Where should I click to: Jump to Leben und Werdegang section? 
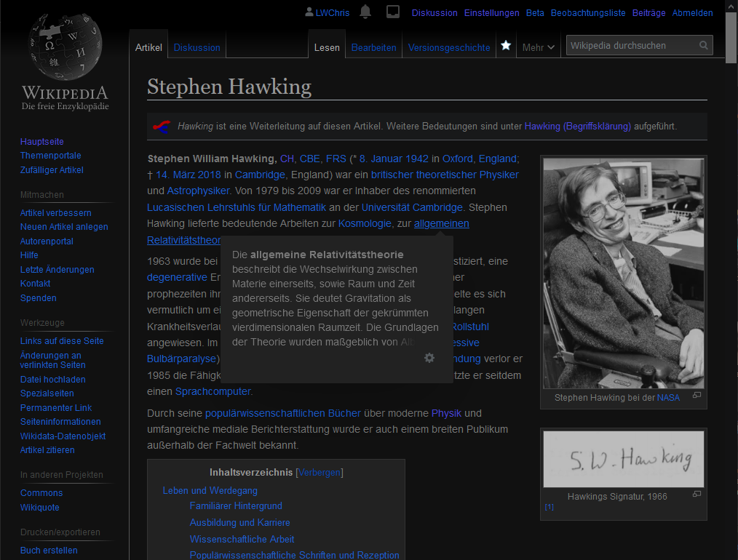point(210,490)
